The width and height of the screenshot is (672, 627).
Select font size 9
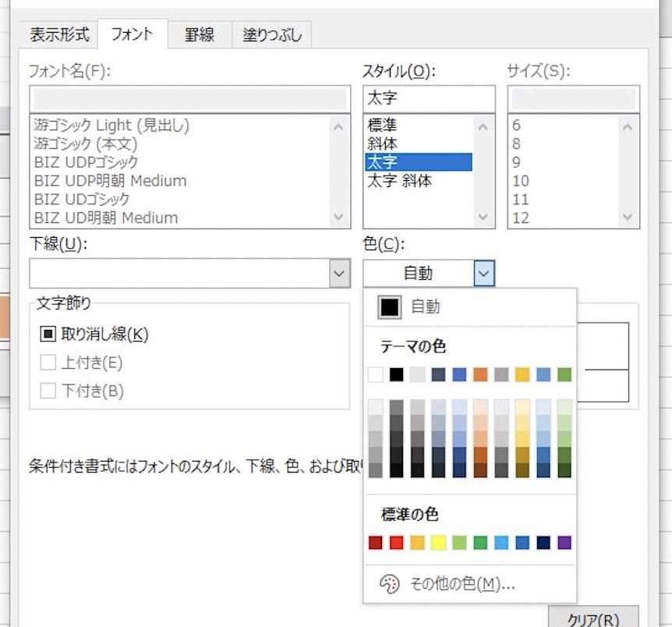(516, 162)
